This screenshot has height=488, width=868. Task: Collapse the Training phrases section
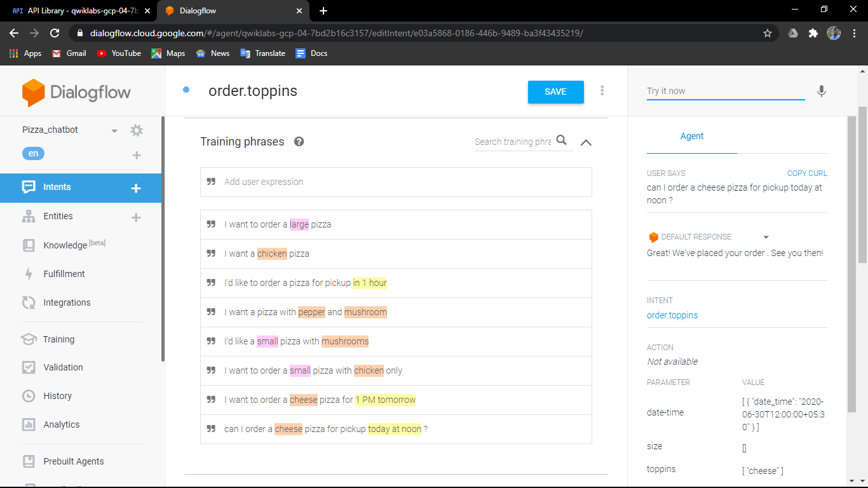coord(586,142)
